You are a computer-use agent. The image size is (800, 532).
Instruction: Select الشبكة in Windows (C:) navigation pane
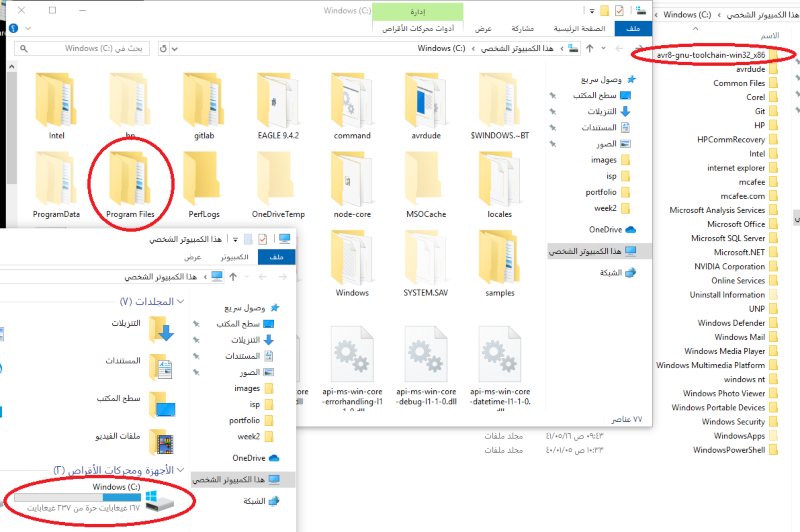[x=618, y=273]
